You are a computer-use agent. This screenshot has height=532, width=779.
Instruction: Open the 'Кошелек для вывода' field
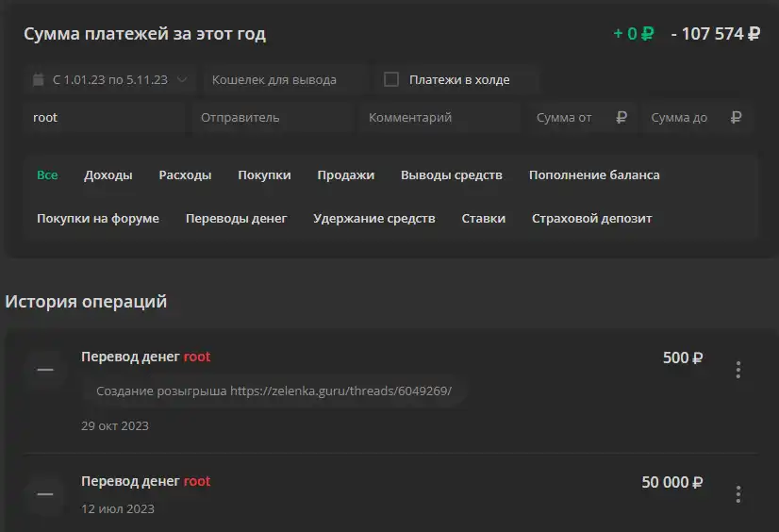tap(285, 79)
